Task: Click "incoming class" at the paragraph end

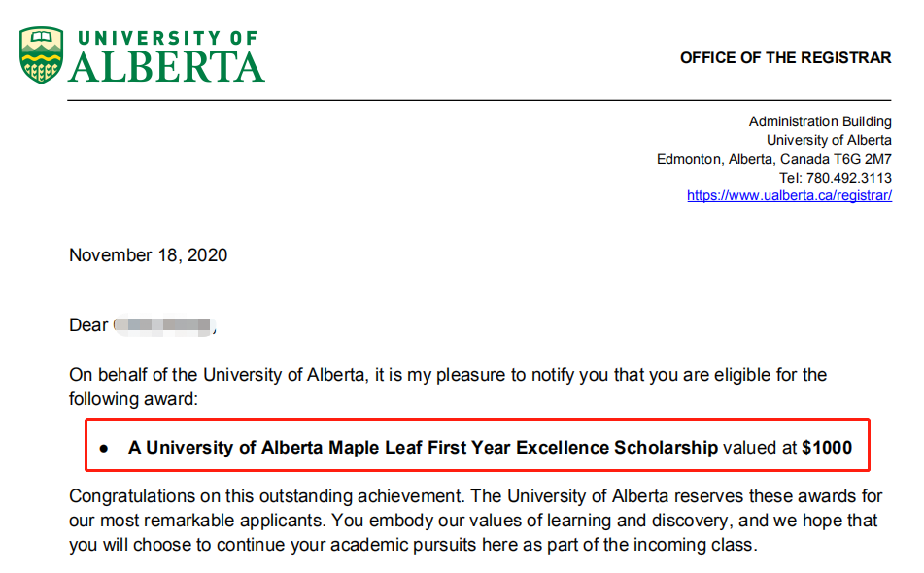Action: click(699, 545)
